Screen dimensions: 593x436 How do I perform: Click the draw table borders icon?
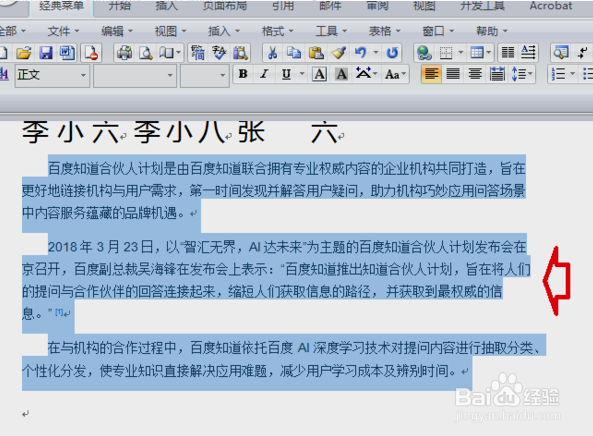[446, 53]
